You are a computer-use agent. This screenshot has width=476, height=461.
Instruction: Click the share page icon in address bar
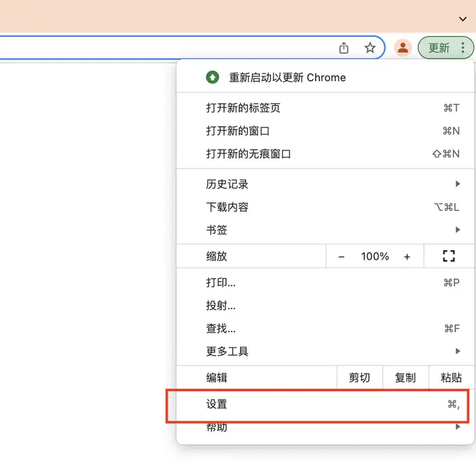click(x=344, y=48)
